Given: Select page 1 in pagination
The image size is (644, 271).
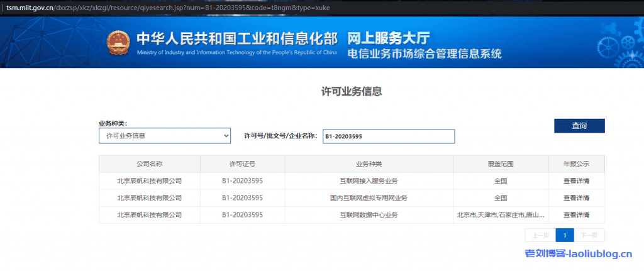Looking at the screenshot, I should [565, 235].
